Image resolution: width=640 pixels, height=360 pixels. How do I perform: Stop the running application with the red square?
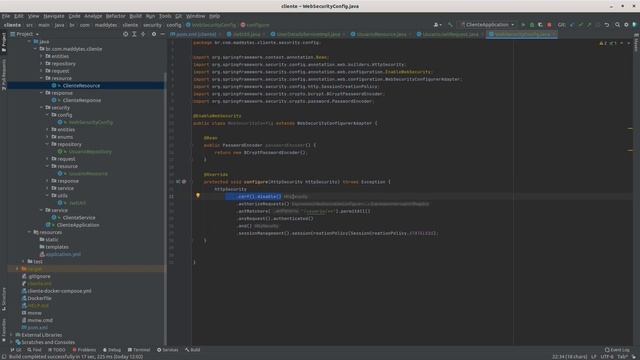549,25
